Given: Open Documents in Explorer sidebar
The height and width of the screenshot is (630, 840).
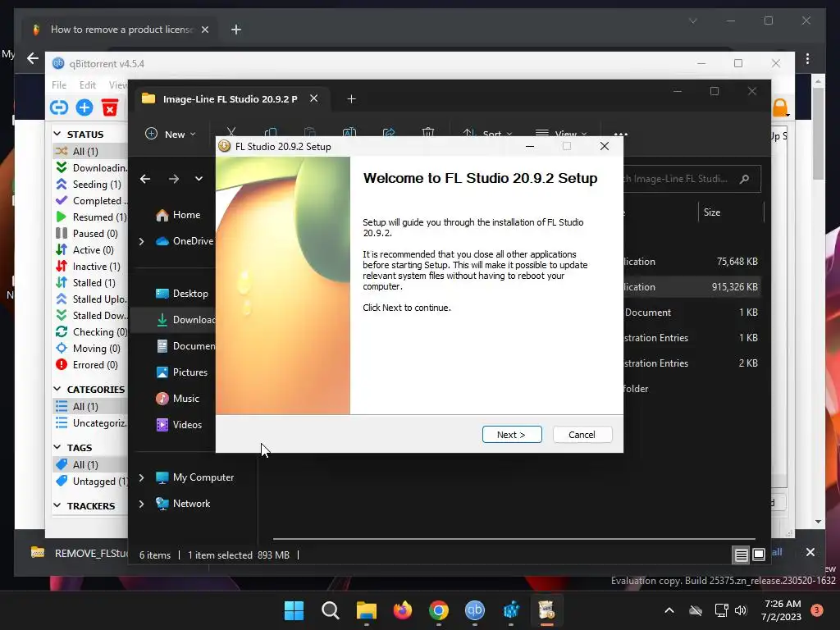Looking at the screenshot, I should coord(185,346).
